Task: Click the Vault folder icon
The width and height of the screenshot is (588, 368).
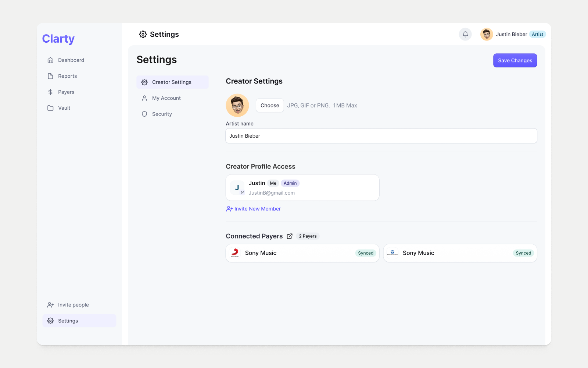Action: [50, 108]
